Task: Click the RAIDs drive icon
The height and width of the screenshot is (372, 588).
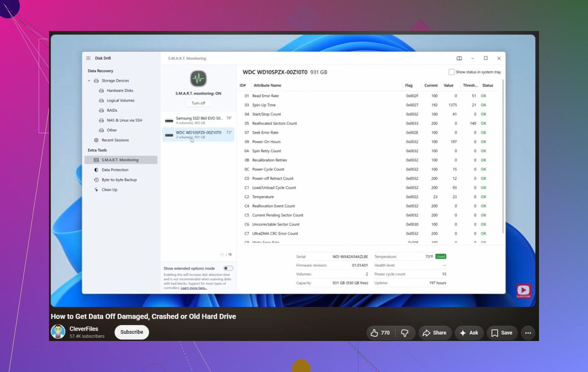Action: (x=101, y=111)
